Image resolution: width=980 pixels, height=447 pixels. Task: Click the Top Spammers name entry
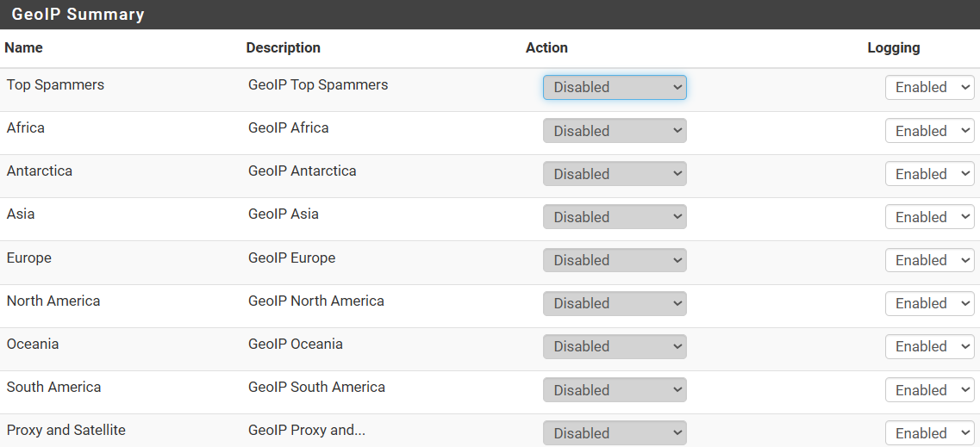point(56,85)
